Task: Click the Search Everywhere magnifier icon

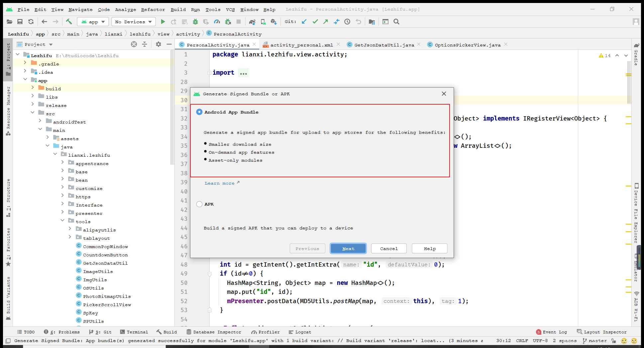Action: click(x=396, y=22)
